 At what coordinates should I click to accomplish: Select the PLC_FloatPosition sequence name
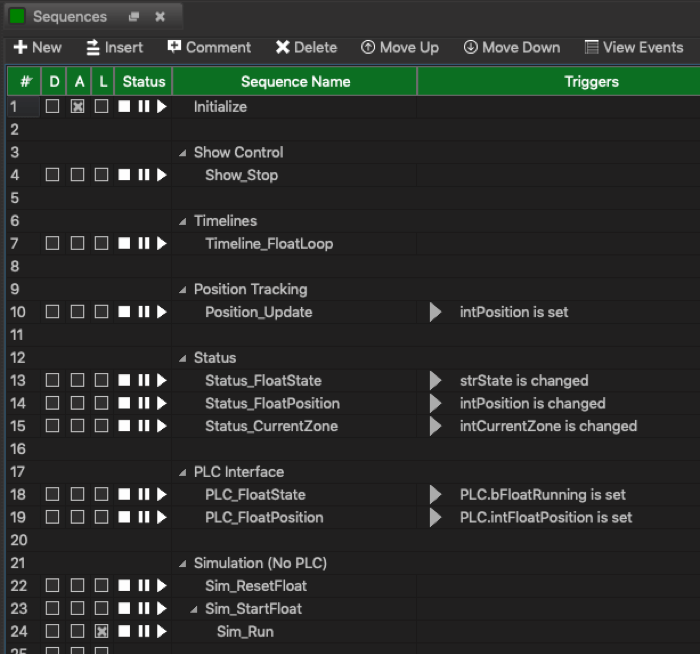click(x=264, y=517)
